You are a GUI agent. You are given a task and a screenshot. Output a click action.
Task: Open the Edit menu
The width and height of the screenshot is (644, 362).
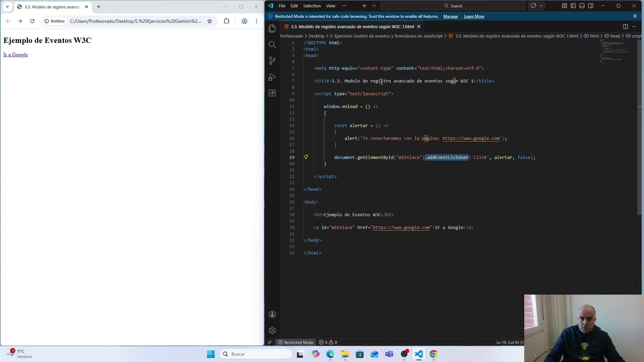(x=294, y=6)
